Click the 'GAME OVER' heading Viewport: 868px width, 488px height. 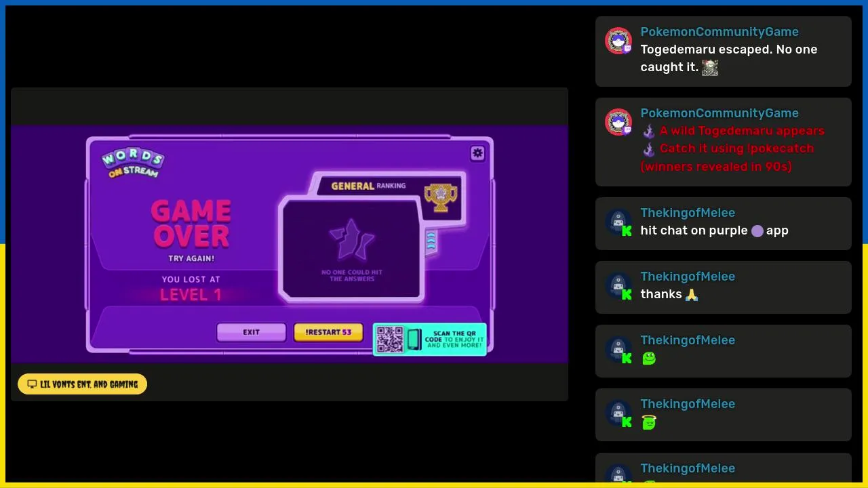pyautogui.click(x=191, y=224)
